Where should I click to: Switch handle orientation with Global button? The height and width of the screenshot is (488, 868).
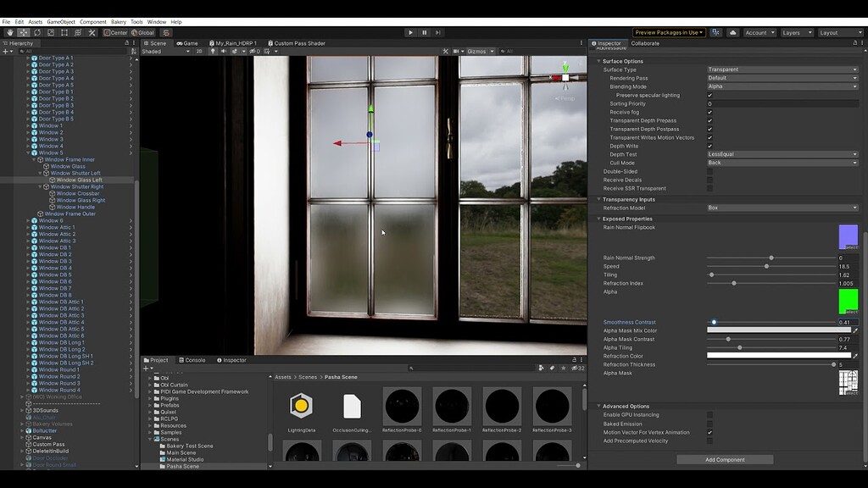(x=143, y=31)
